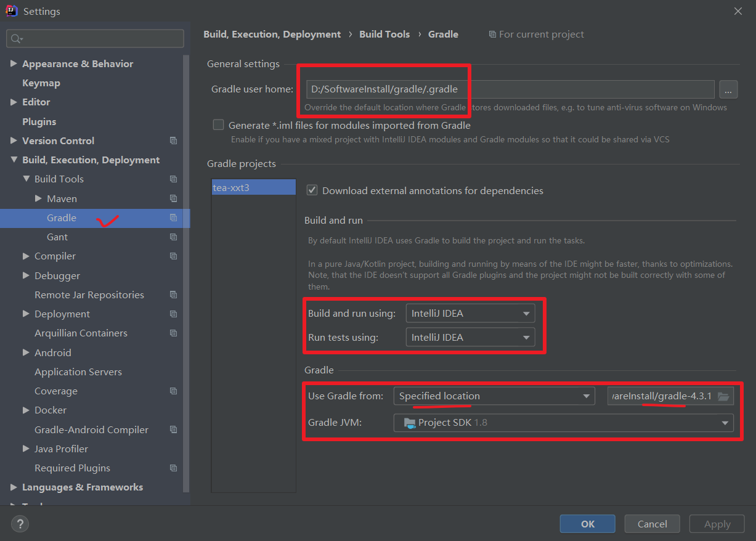Viewport: 756px width, 541px height.
Task: Enable Generate *.iml files checkbox
Action: click(218, 124)
